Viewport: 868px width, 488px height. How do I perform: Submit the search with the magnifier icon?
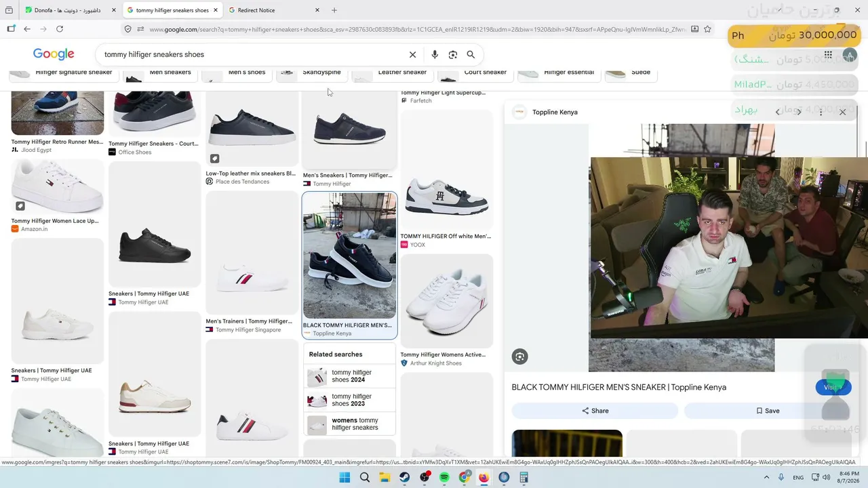tap(471, 54)
